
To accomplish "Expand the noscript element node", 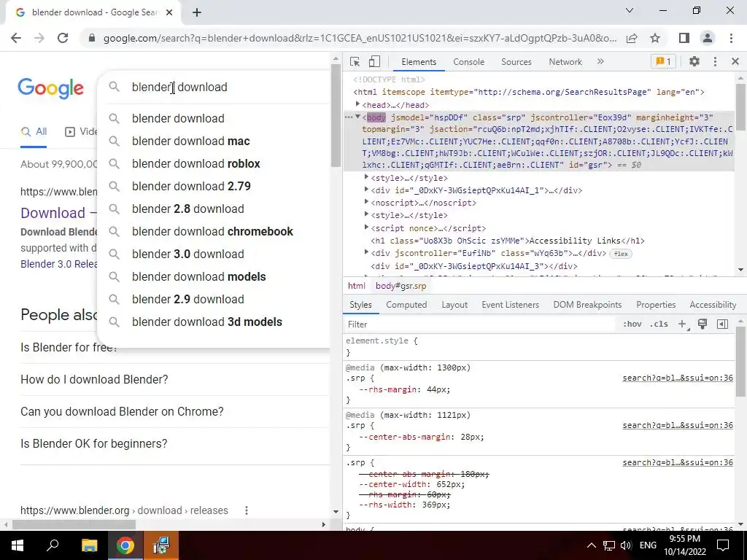I will click(x=366, y=202).
